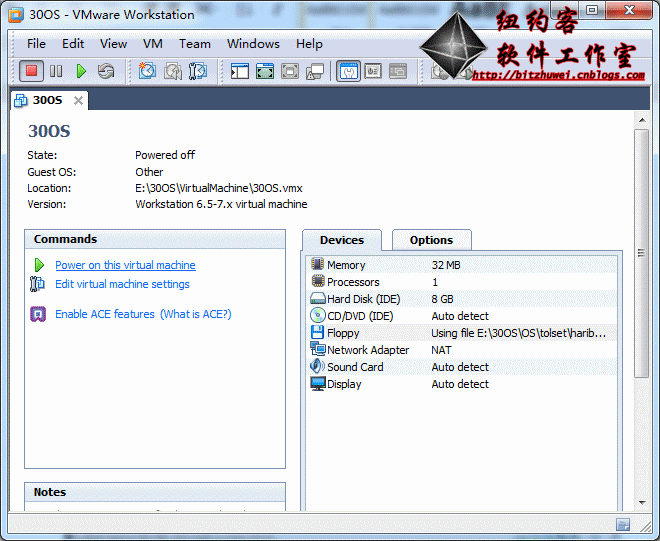Select the Memory 32 MB device row
Viewport: 660px width, 541px height.
(x=462, y=265)
